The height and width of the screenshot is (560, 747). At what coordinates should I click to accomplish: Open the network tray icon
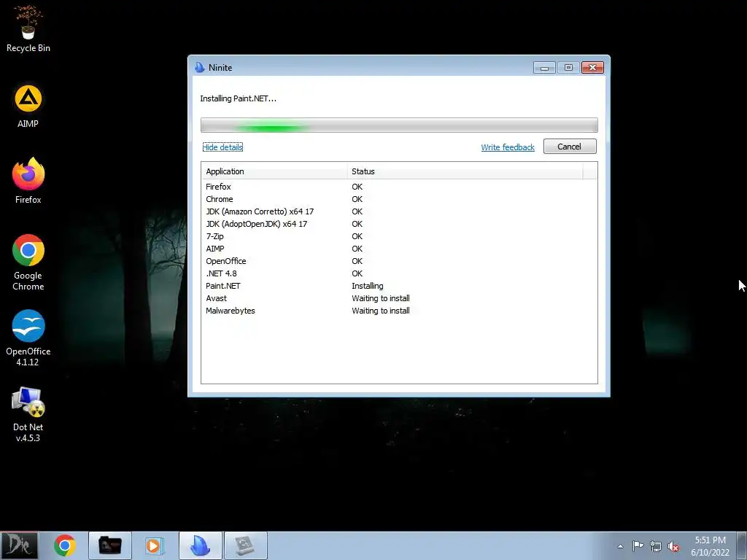[x=656, y=546]
